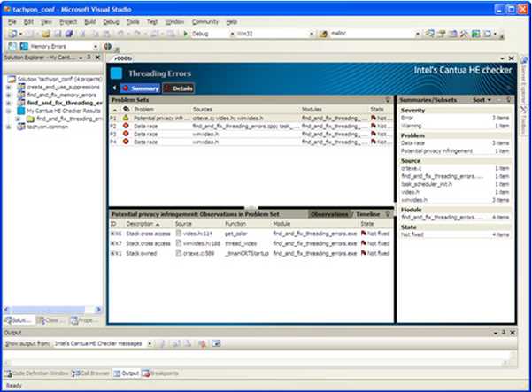Click the back arrow left of Summary
The image size is (532, 392).
[114, 88]
